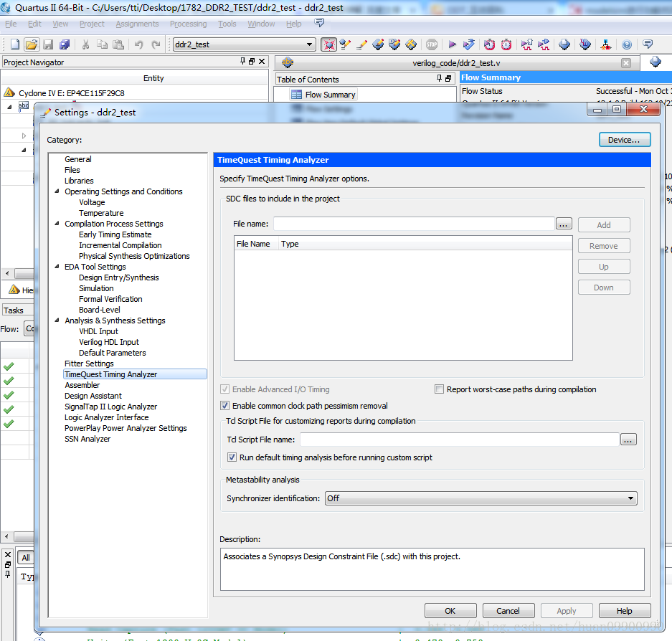Open the File menu

[11, 24]
